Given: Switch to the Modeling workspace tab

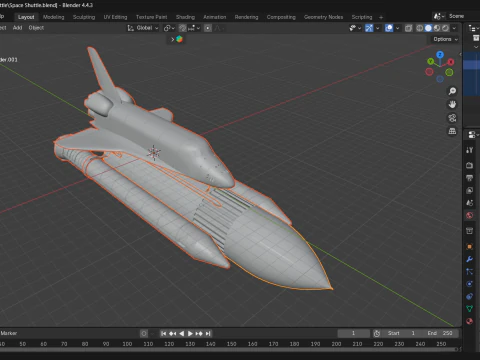Looking at the screenshot, I should [x=53, y=17].
